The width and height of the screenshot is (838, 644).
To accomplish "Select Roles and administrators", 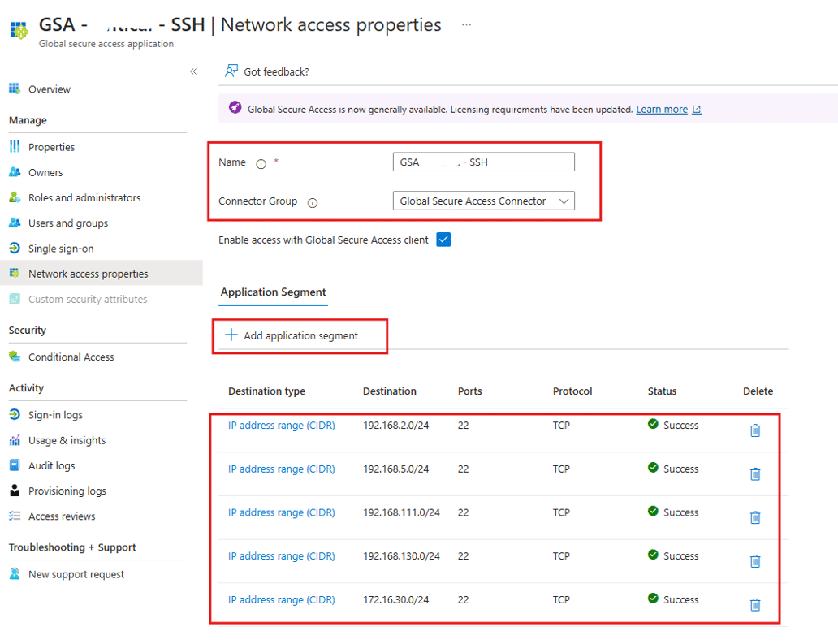I will pos(84,197).
